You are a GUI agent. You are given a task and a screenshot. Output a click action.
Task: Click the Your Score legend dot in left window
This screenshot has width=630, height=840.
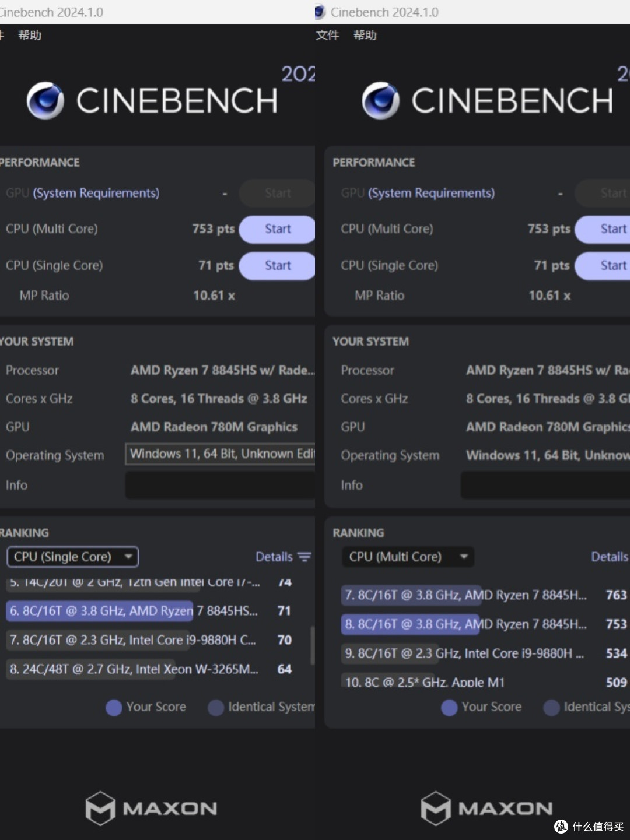coord(114,707)
